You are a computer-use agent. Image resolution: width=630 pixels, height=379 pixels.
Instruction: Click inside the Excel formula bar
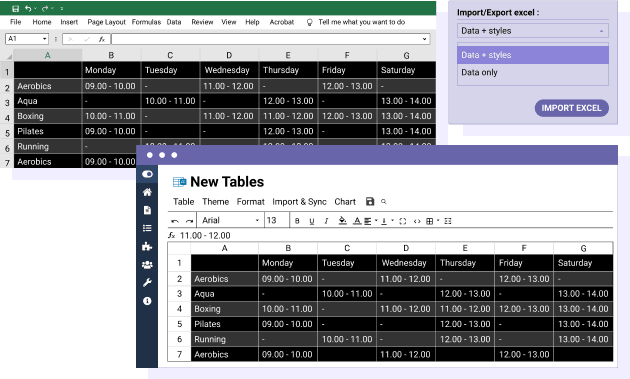coord(266,39)
